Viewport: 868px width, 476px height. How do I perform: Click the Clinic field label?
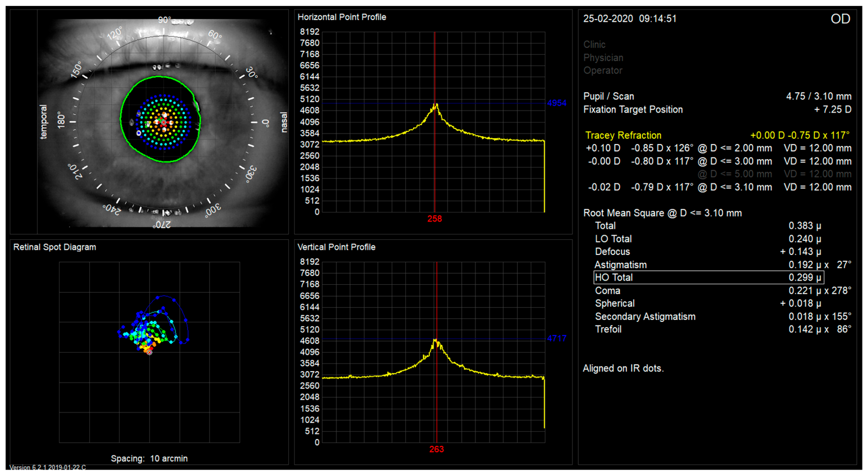pos(595,44)
